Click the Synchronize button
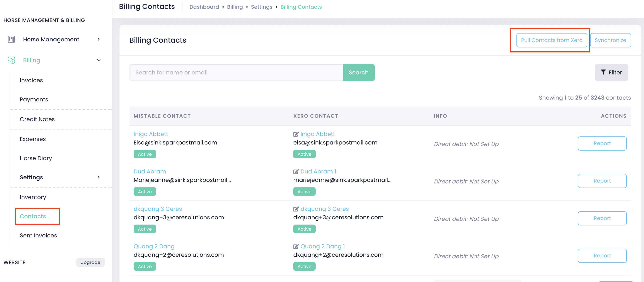 (610, 40)
